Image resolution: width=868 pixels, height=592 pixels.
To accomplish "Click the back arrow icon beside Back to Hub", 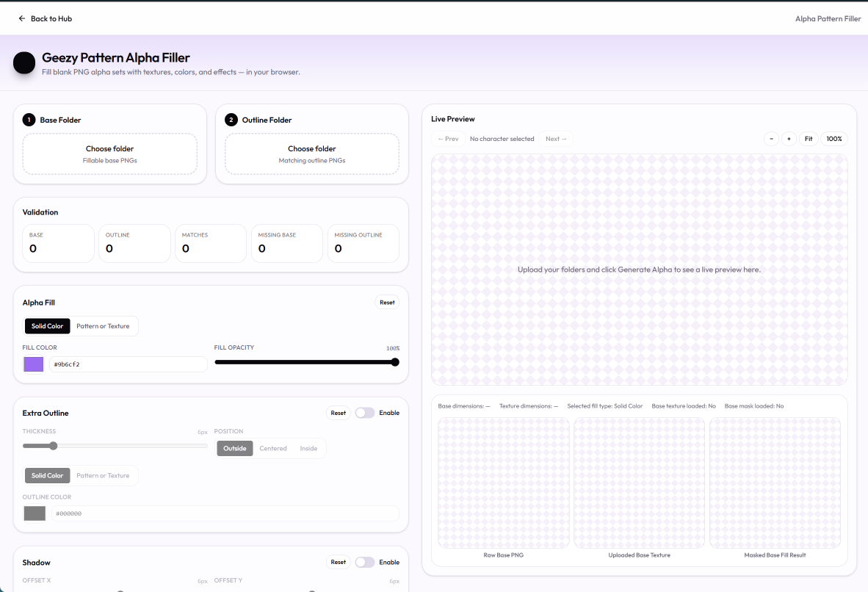I will pos(21,18).
